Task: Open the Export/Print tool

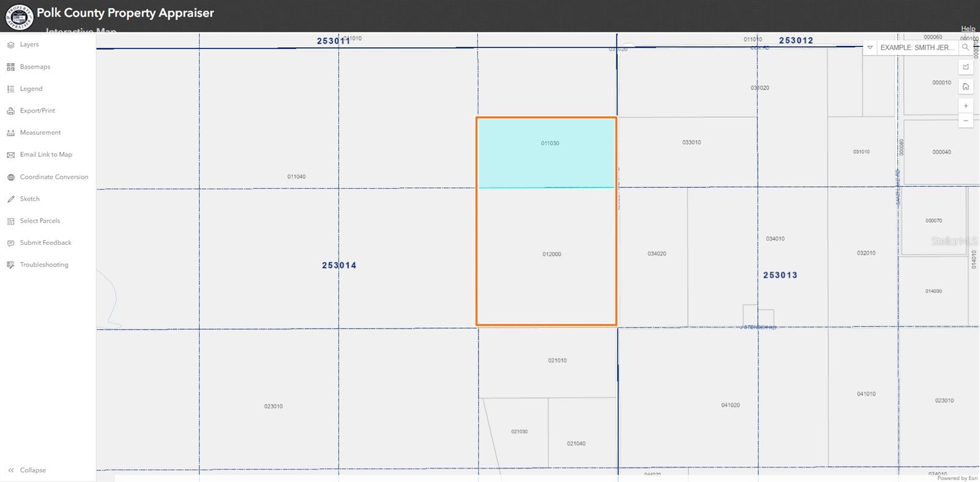Action: [x=37, y=111]
